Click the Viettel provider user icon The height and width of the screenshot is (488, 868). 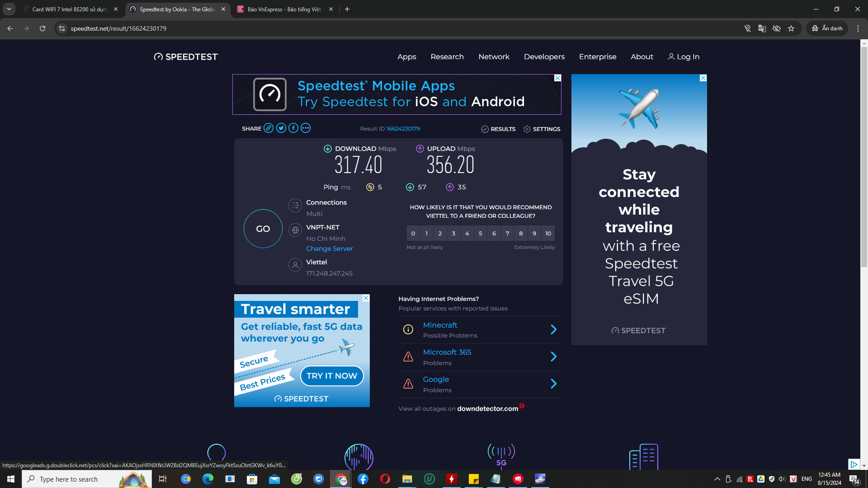pyautogui.click(x=295, y=265)
